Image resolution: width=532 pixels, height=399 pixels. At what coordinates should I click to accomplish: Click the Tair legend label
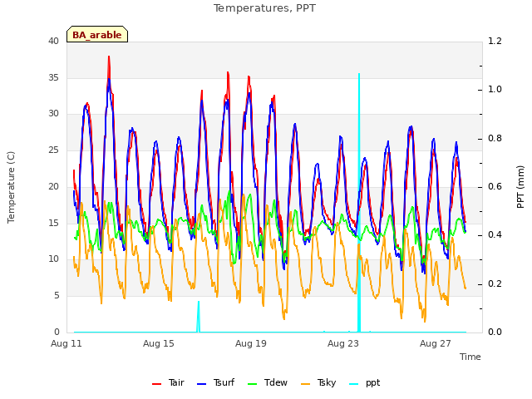[x=176, y=382]
